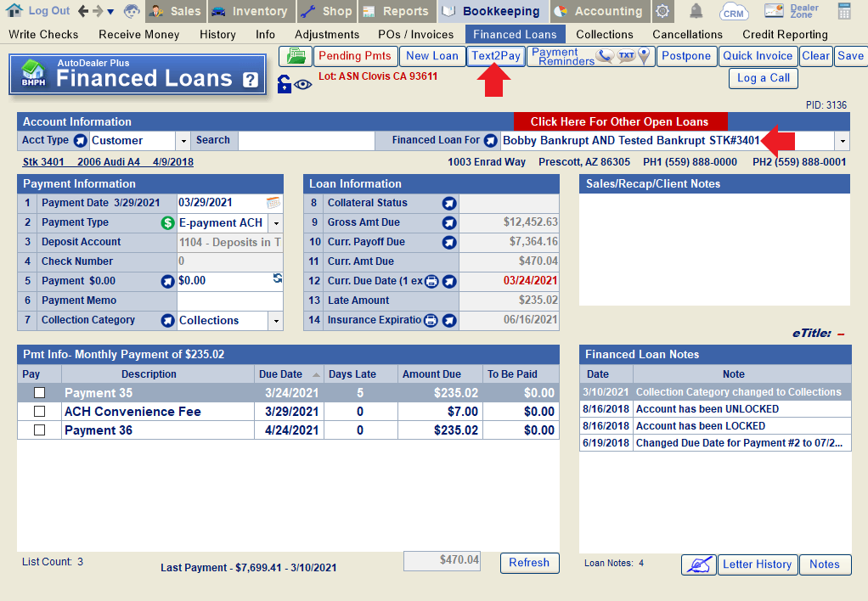The width and height of the screenshot is (868, 601).
Task: Open the Payment Type dropdown
Action: click(275, 223)
